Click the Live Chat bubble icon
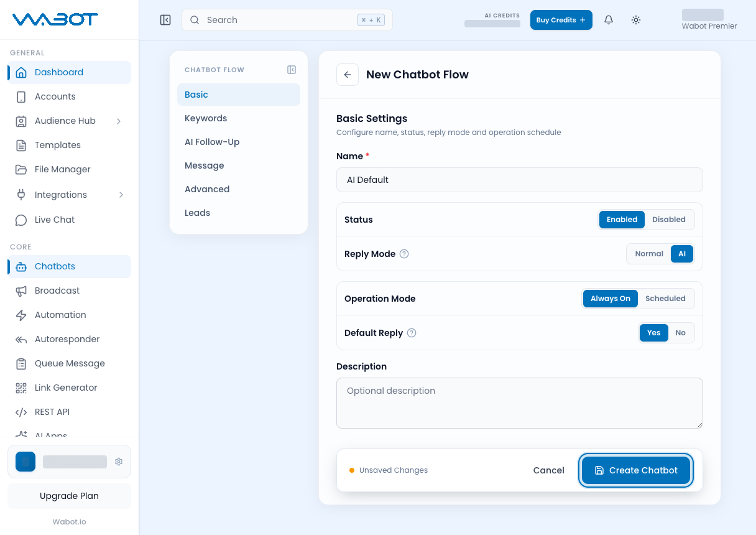Image resolution: width=756 pixels, height=535 pixels. (21, 220)
